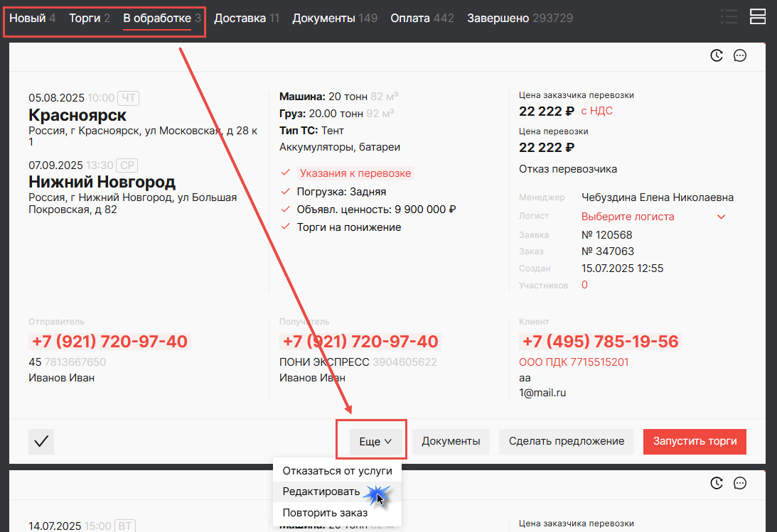Image resolution: width=777 pixels, height=532 pixels.
Task: Open the Документы button on order card
Action: pos(451,441)
